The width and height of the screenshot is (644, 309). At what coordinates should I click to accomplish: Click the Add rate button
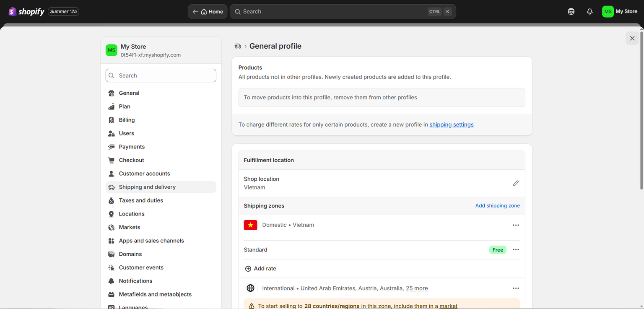(x=260, y=269)
